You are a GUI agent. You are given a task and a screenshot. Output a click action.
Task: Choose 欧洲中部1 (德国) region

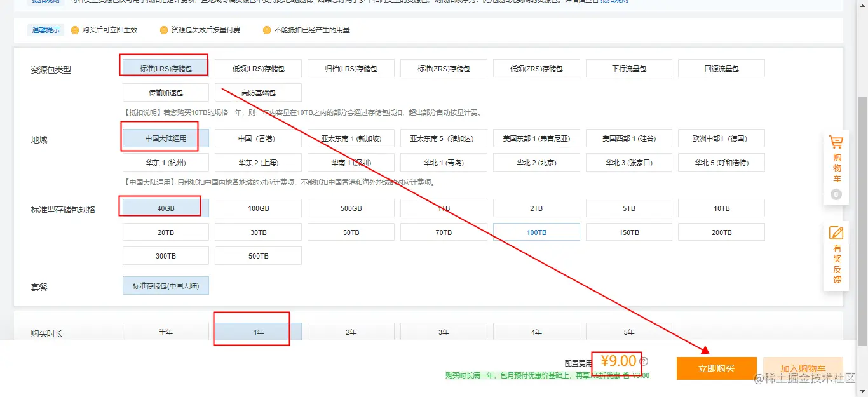pos(721,138)
